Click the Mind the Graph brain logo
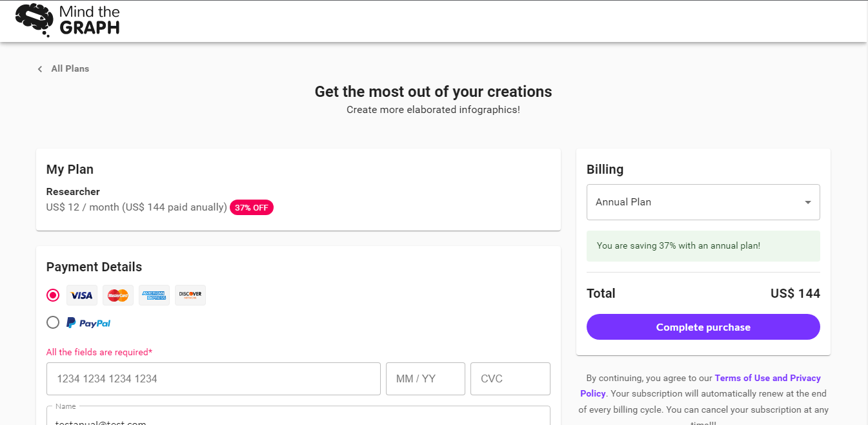The height and width of the screenshot is (425, 868). (x=34, y=20)
